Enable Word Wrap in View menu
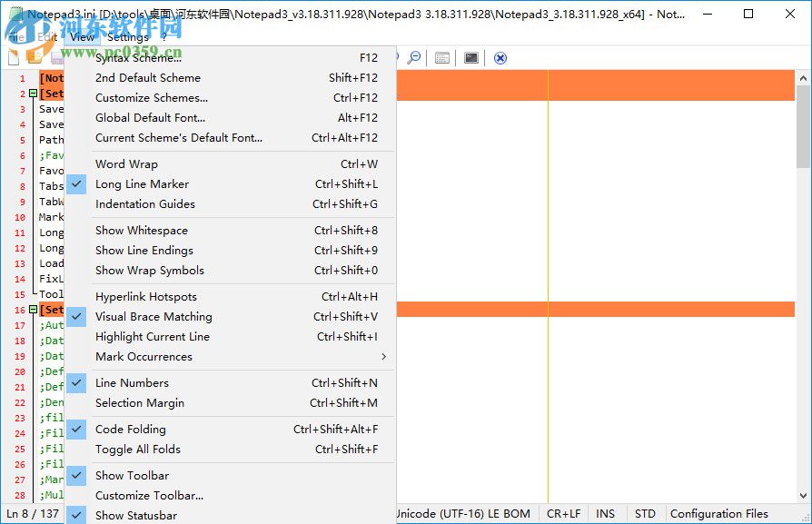Image resolution: width=812 pixels, height=524 pixels. (231, 163)
